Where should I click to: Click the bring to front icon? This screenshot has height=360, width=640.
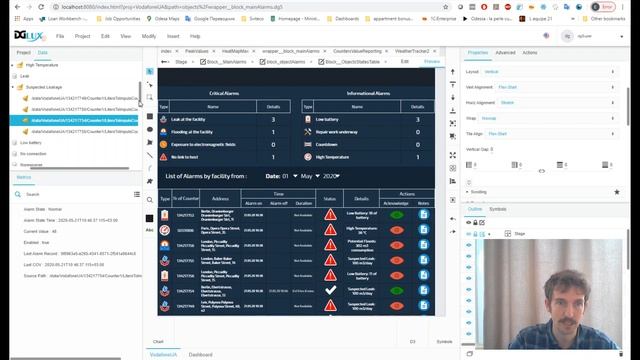pos(453,84)
